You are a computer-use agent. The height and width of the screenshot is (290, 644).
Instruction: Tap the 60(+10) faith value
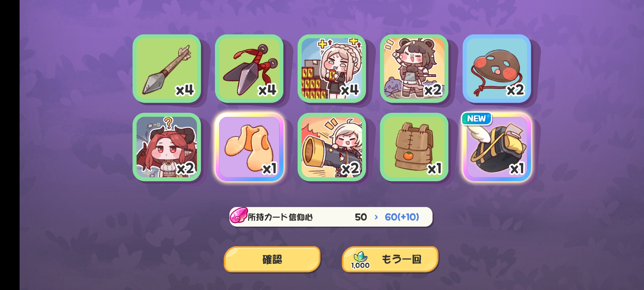pyautogui.click(x=402, y=217)
